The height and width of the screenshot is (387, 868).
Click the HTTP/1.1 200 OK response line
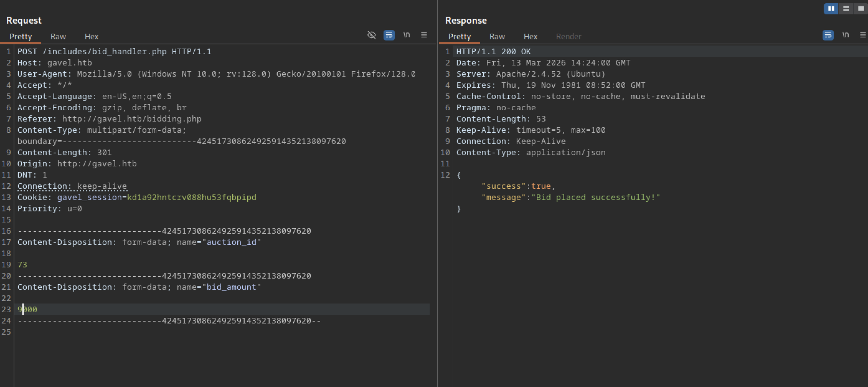pos(493,52)
